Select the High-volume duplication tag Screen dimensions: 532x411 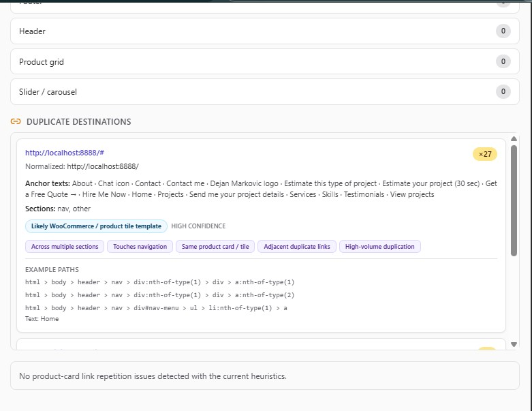(x=380, y=247)
